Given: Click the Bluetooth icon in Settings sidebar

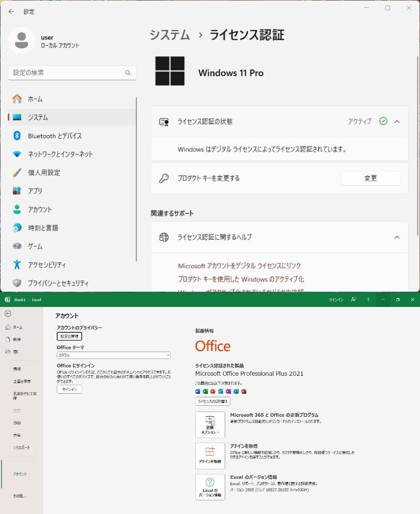Looking at the screenshot, I should (x=17, y=136).
